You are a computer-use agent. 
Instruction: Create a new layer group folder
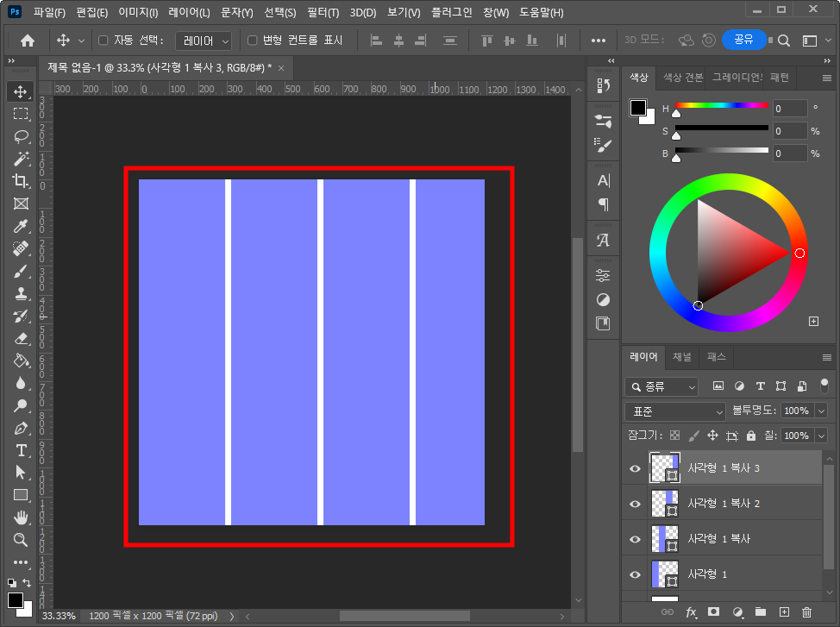(x=761, y=612)
